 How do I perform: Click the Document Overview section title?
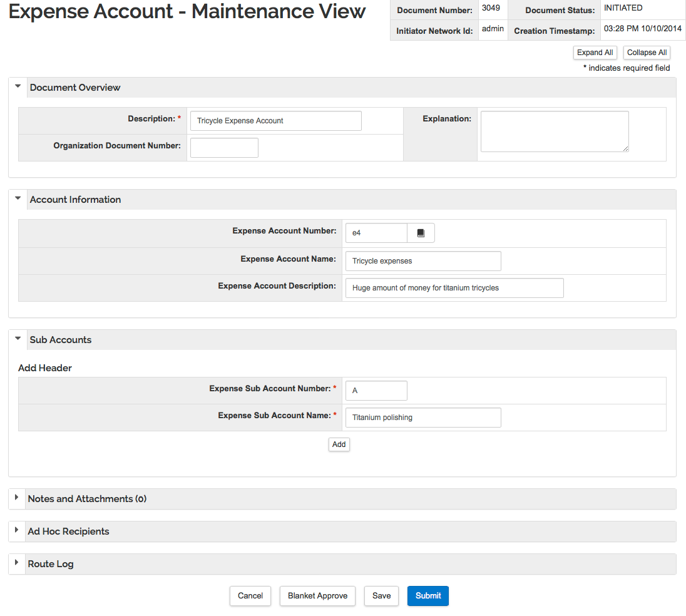click(x=75, y=88)
